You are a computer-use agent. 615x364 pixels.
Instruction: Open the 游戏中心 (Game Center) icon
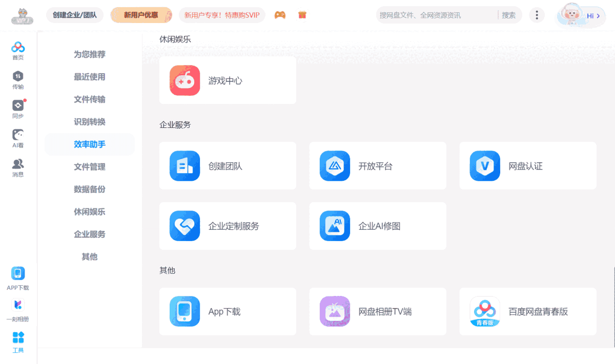184,80
